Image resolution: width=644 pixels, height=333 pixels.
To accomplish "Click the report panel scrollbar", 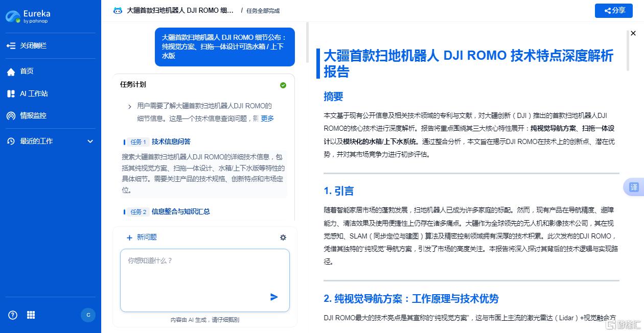I will (x=628, y=51).
